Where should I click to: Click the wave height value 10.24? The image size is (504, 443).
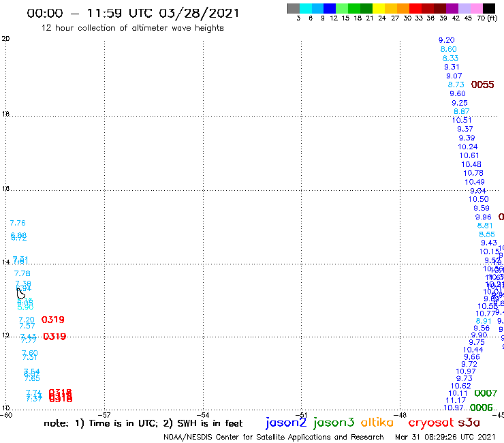[x=468, y=147]
